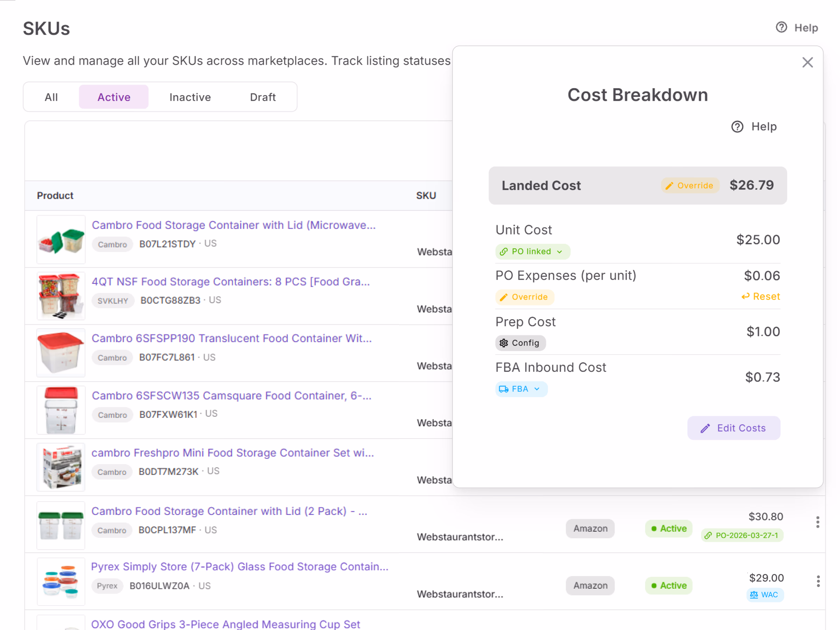
Task: Click the SKU column header
Action: [x=426, y=196]
